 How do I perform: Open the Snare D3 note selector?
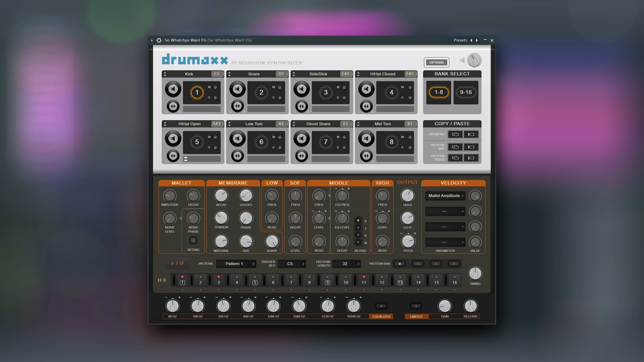(281, 74)
